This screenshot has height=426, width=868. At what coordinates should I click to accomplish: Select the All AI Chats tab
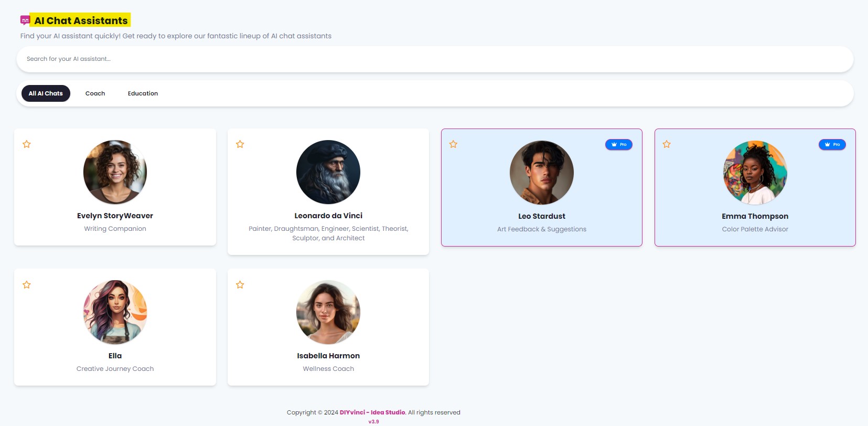46,93
